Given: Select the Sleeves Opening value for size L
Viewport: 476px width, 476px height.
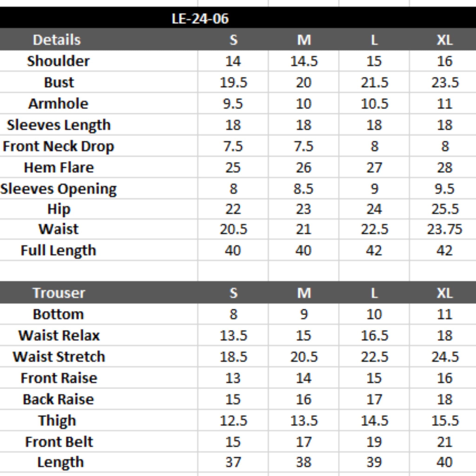Looking at the screenshot, I should 374,189.
